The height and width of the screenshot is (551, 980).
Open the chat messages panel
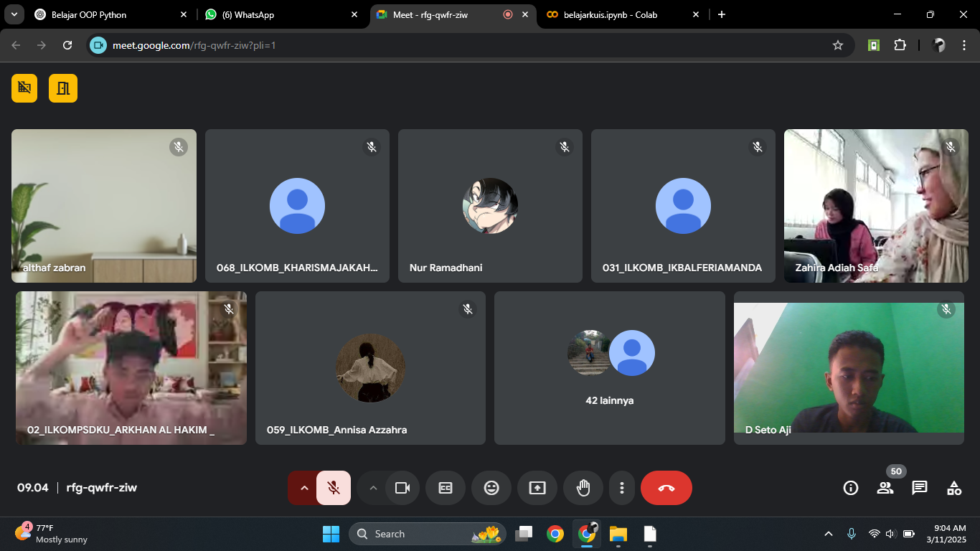[x=919, y=488]
